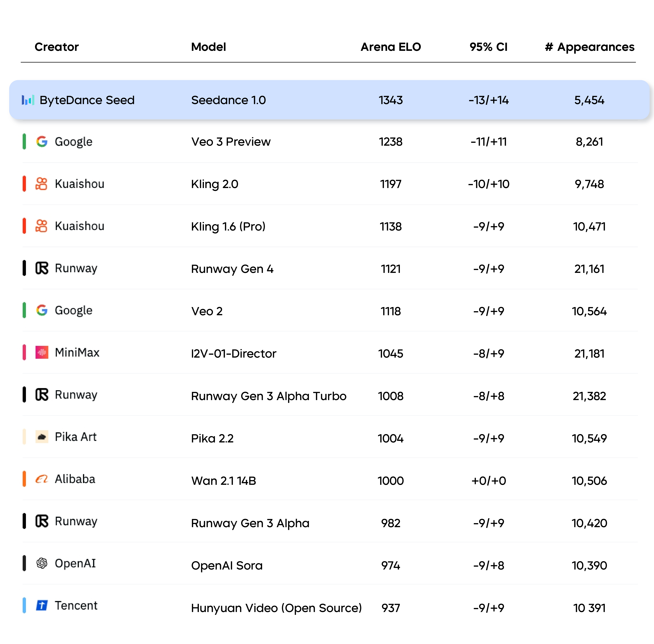
Task: Select the Creator column header
Action: tap(57, 47)
